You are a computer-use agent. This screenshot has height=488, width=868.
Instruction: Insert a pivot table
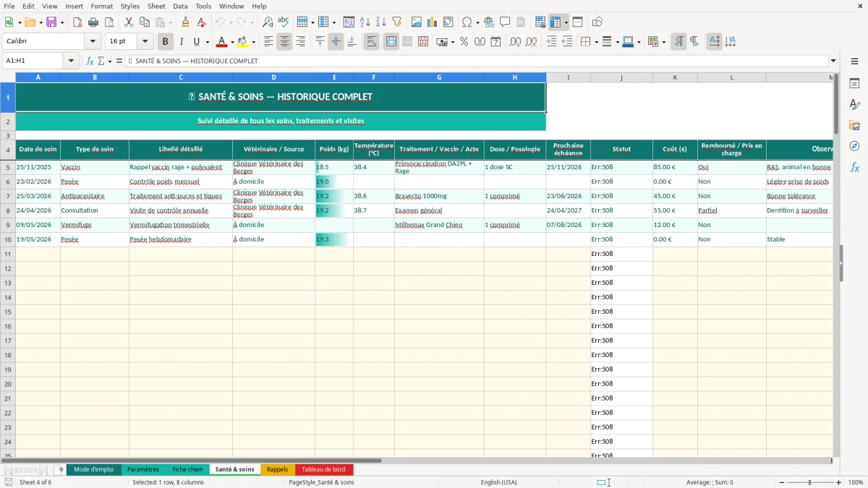pos(448,22)
